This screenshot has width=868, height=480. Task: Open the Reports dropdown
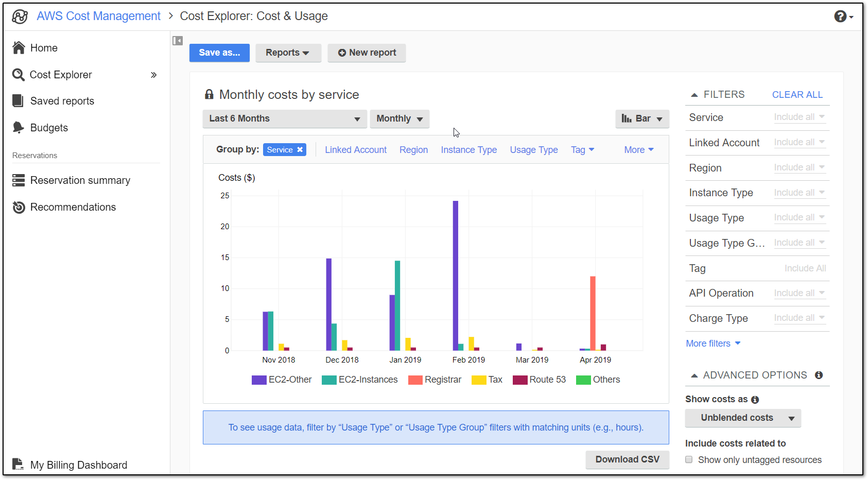(x=288, y=53)
